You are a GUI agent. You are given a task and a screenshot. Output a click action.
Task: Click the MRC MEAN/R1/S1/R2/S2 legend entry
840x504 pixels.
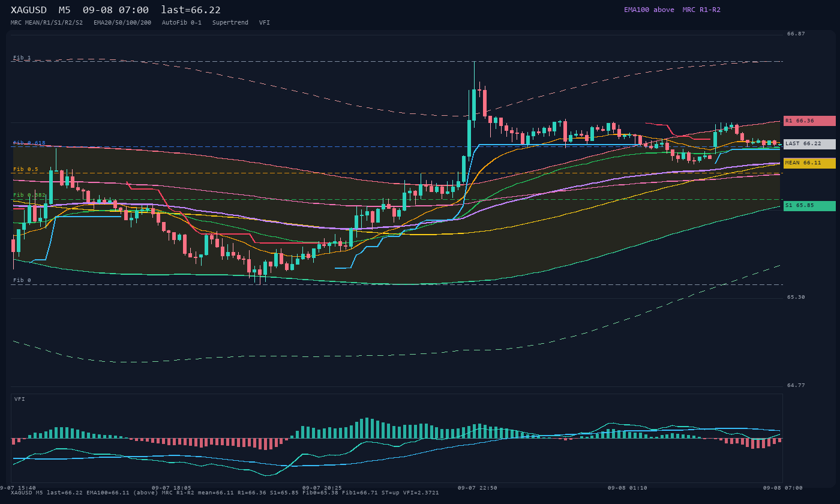47,23
